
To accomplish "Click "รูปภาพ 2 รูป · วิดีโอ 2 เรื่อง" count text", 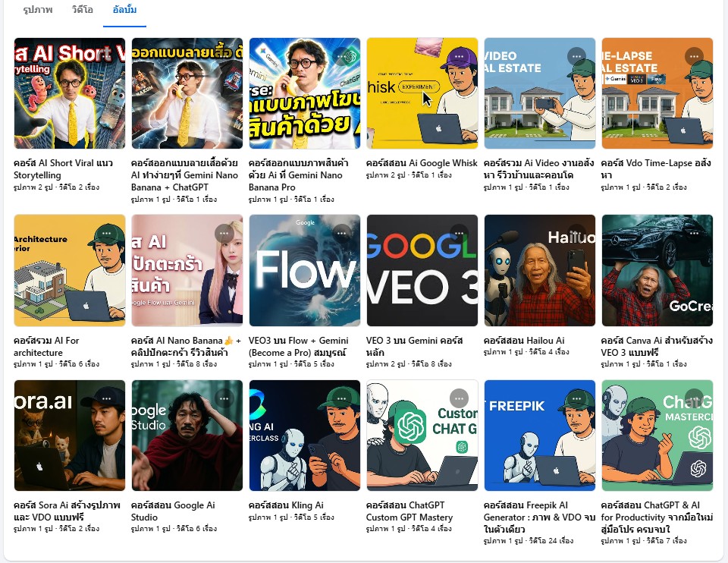I will click(56, 187).
